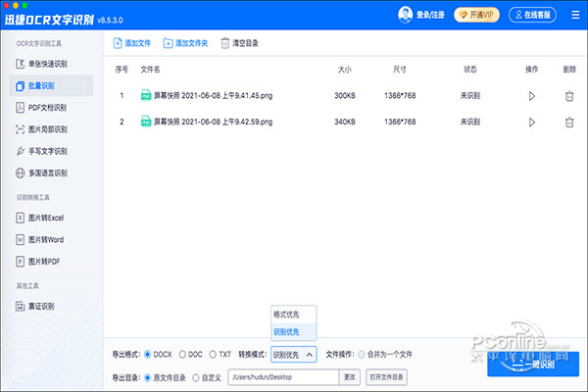Start recognition for file 9.42.59.png

(x=531, y=122)
